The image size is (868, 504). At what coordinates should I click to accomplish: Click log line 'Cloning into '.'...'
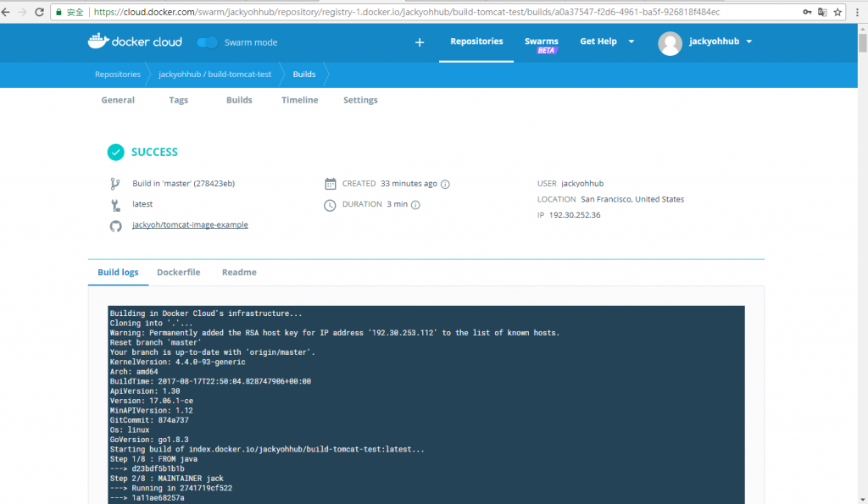(151, 323)
